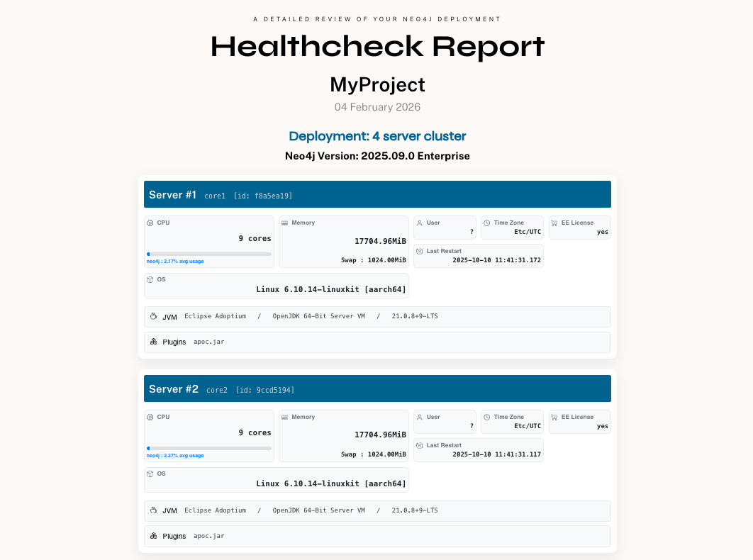753x560 pixels.
Task: Click the EE License cart icon in Server #2
Action: pyautogui.click(x=554, y=418)
